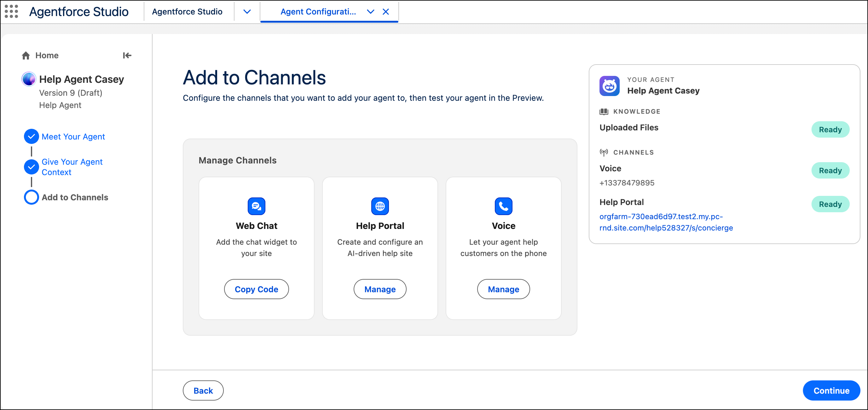Collapse the sidebar with arrow icon

[127, 55]
